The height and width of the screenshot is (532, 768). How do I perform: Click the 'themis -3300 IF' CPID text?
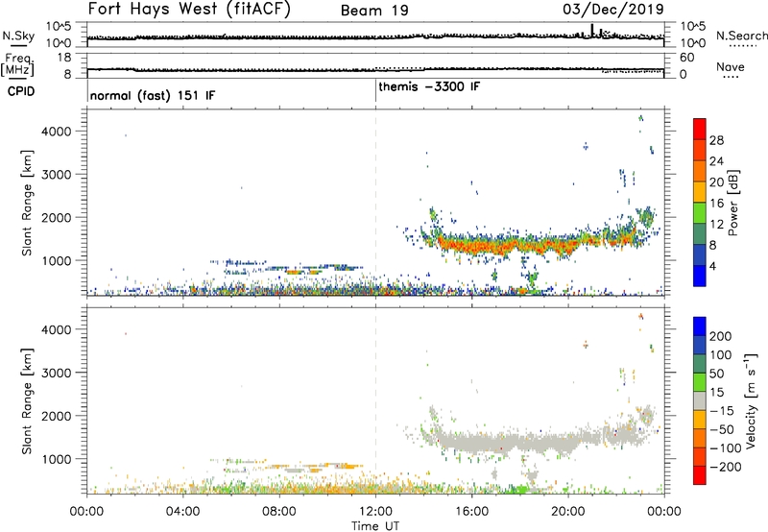[x=429, y=87]
